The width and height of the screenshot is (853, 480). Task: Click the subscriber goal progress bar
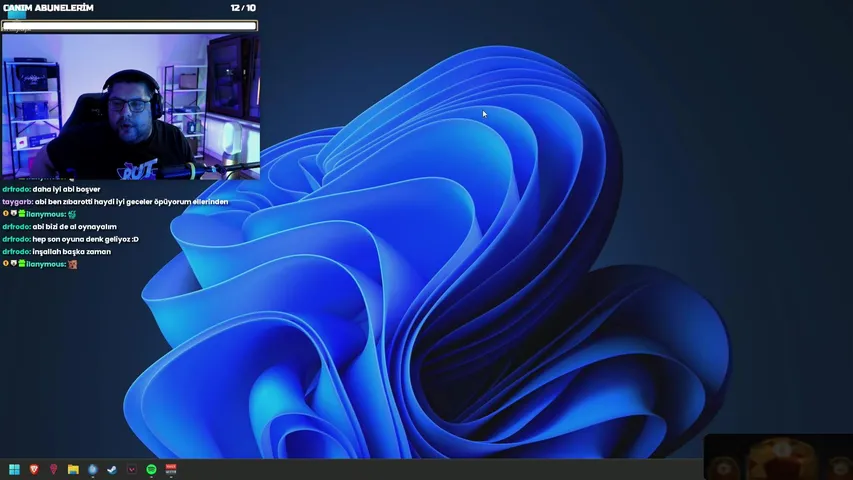(129, 26)
